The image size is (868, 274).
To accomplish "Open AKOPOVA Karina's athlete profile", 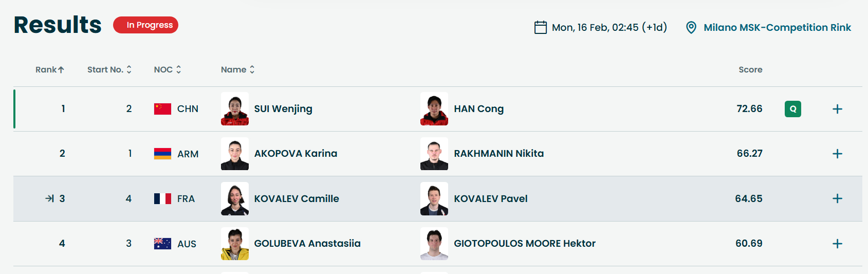I will pos(296,154).
